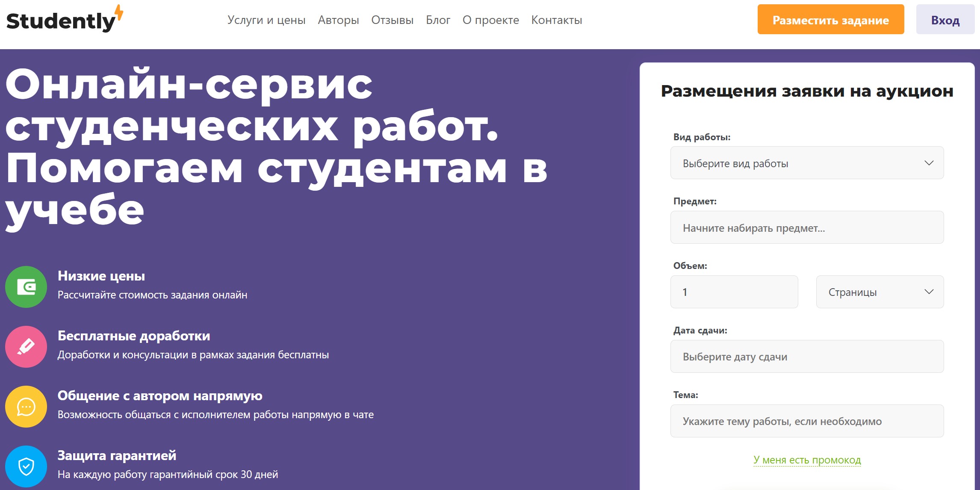Open the 'Отзывы' navigation link
The width and height of the screenshot is (980, 490).
point(392,20)
